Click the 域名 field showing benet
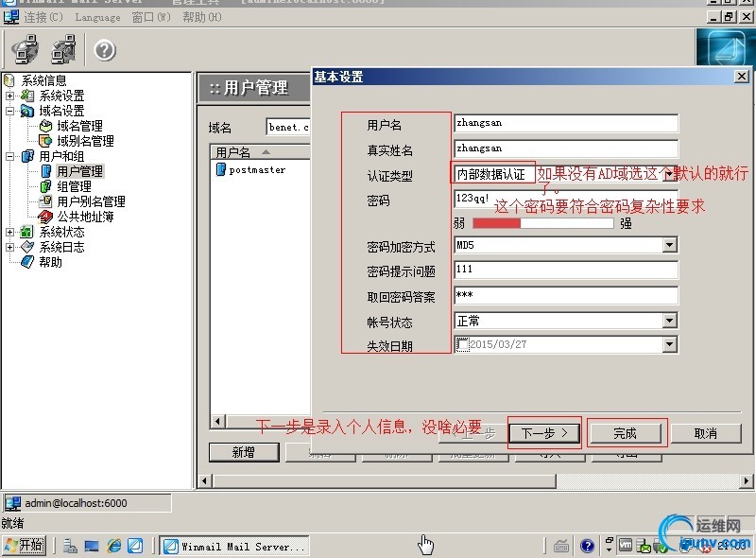The height and width of the screenshot is (558, 756). click(x=288, y=128)
